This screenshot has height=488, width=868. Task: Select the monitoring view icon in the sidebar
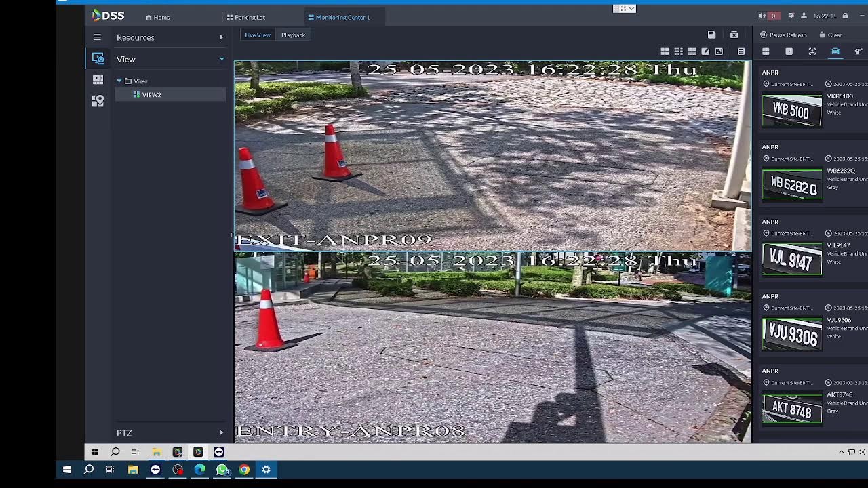[x=98, y=59]
